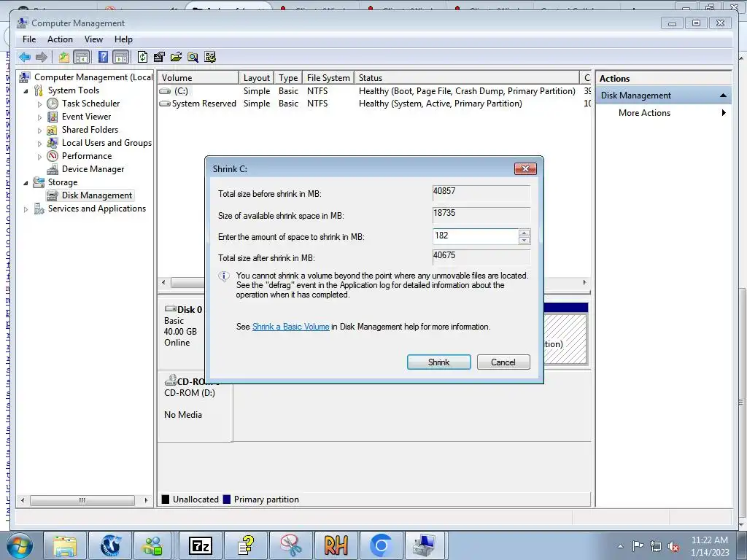
Task: Click the volume list scroll-right arrow
Action: 584,282
